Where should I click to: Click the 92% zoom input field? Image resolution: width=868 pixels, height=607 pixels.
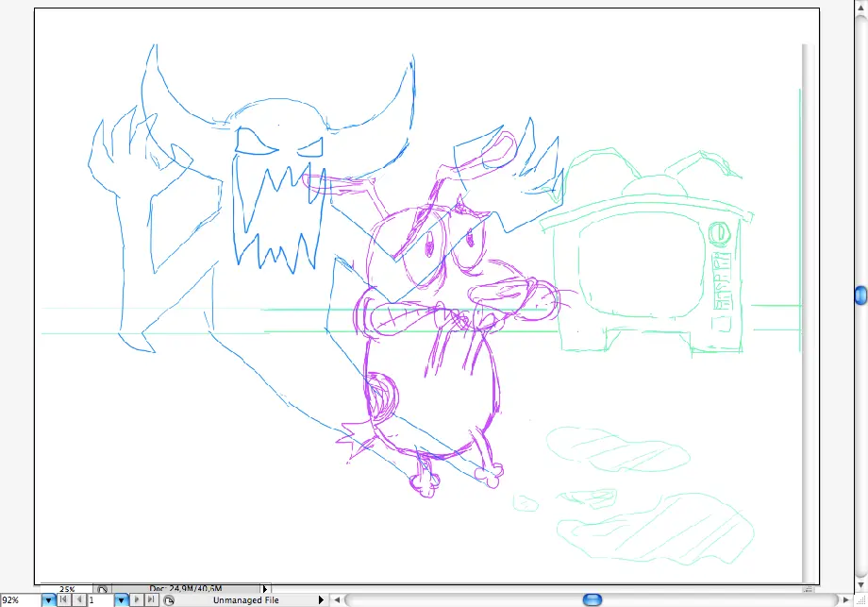click(x=21, y=599)
